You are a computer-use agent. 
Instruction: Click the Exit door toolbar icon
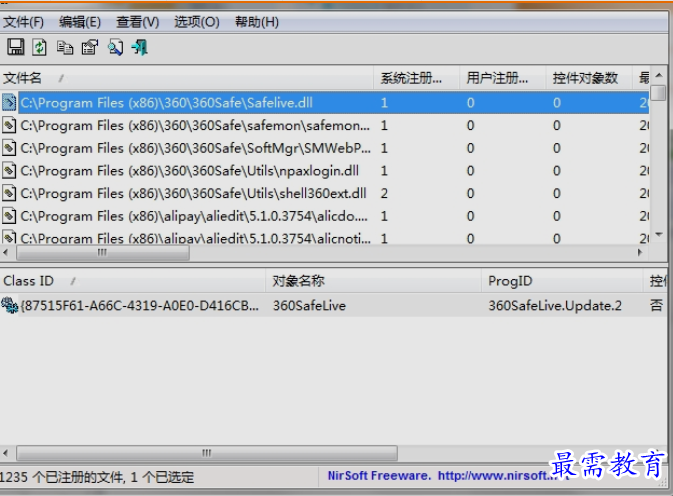140,47
